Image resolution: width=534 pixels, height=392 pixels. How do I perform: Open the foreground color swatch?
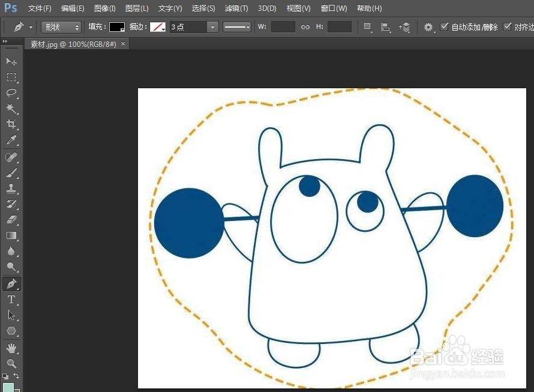8,387
